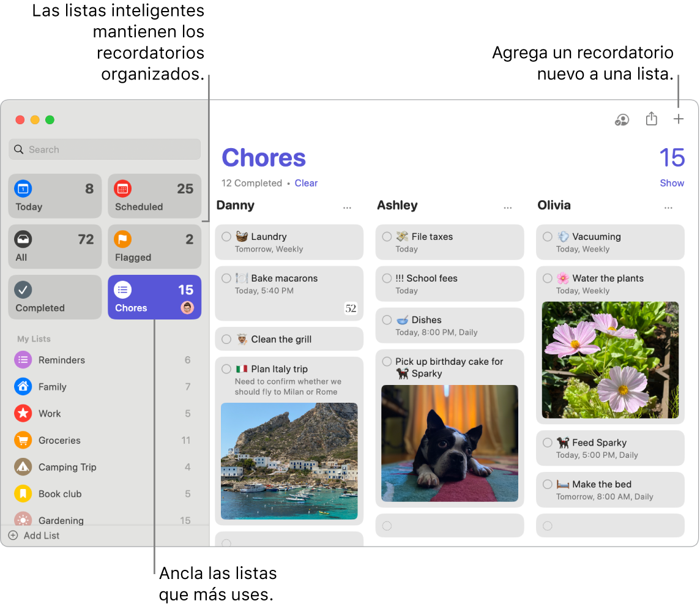700x609 pixels.
Task: Open Ashley's column options menu
Action: (x=507, y=207)
